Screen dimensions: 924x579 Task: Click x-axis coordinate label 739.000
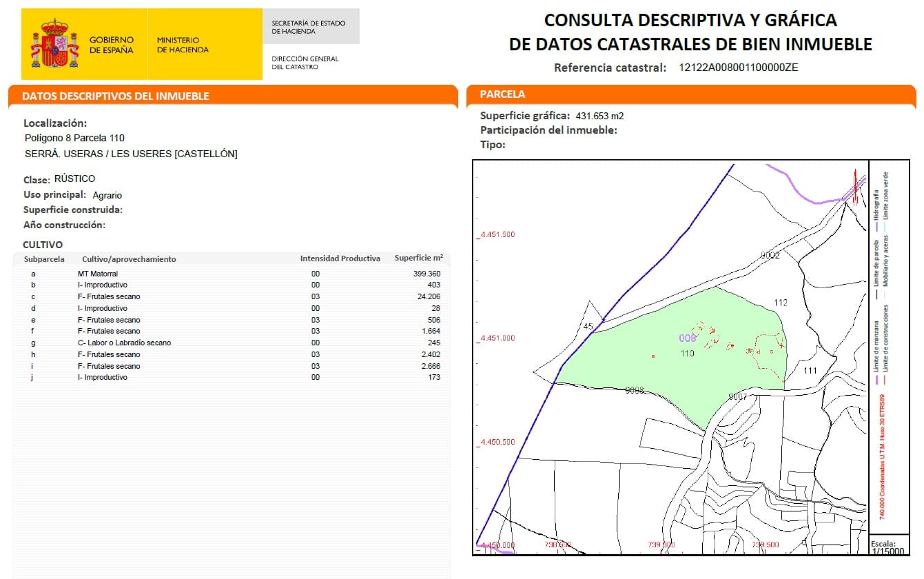click(661, 545)
